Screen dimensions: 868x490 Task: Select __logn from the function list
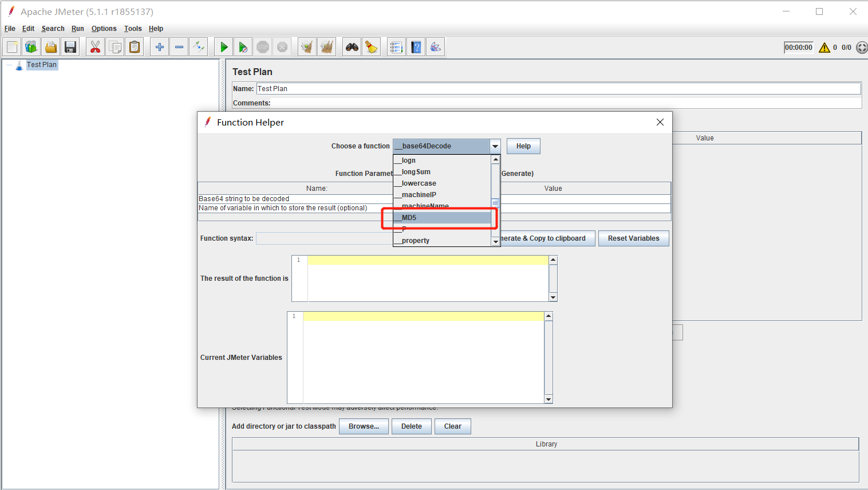[442, 160]
